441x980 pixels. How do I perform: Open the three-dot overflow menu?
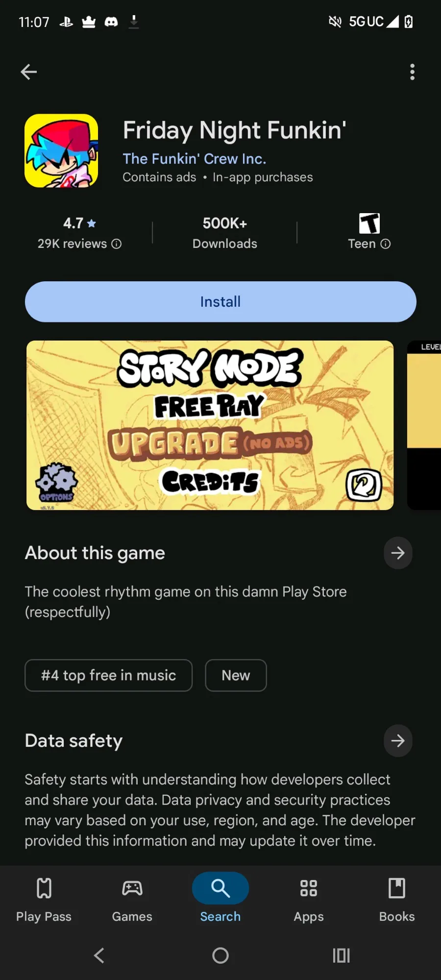(x=412, y=72)
